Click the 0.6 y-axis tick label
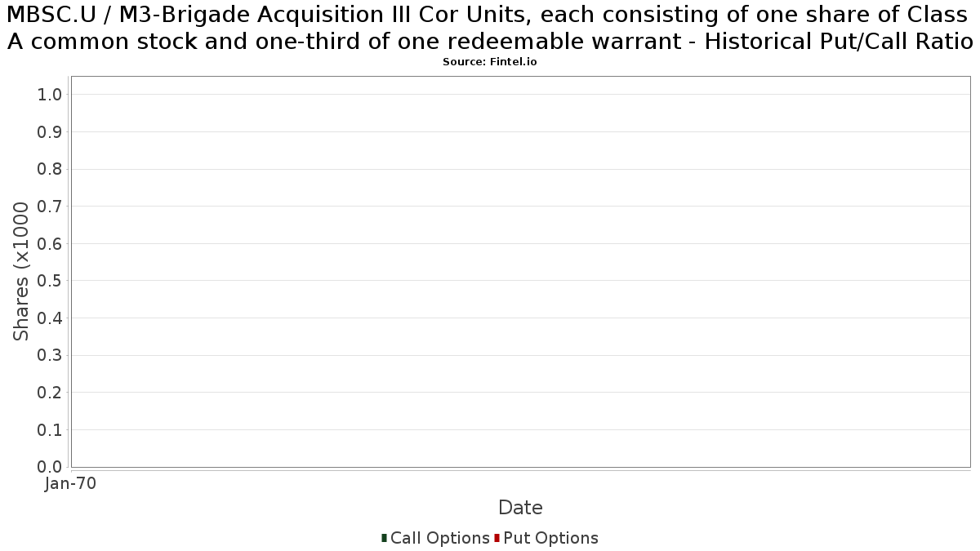This screenshot has width=980, height=551. point(50,243)
